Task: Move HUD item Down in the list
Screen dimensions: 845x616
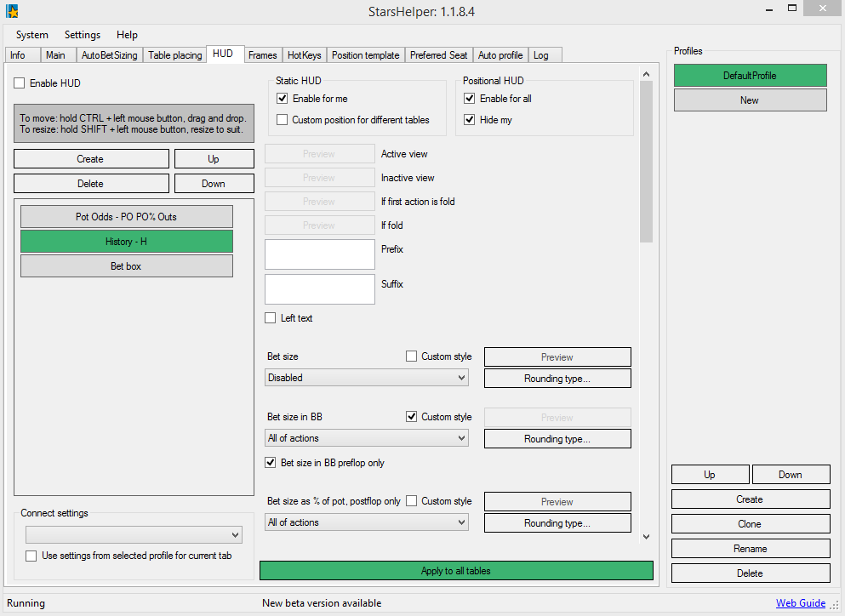Action: coord(214,183)
